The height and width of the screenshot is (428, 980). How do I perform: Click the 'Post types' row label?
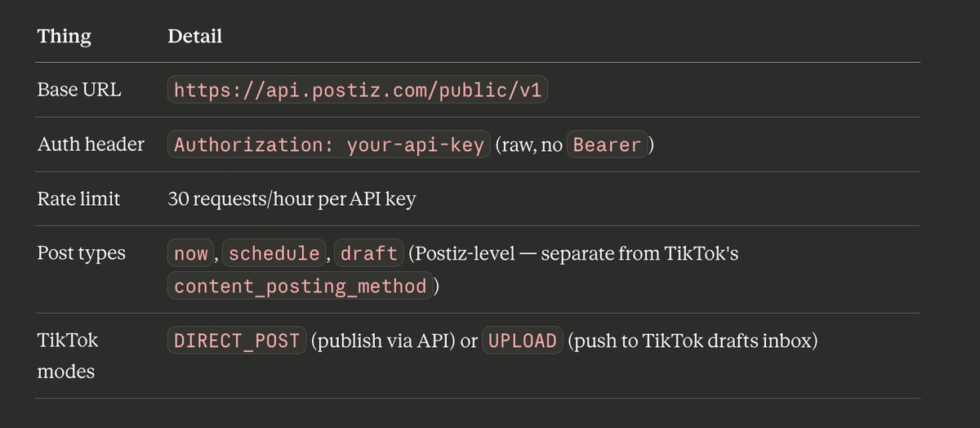[x=82, y=253]
